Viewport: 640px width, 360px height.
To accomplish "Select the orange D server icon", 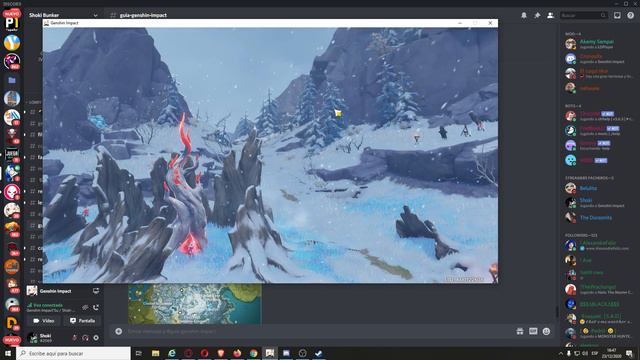I will tap(12, 323).
